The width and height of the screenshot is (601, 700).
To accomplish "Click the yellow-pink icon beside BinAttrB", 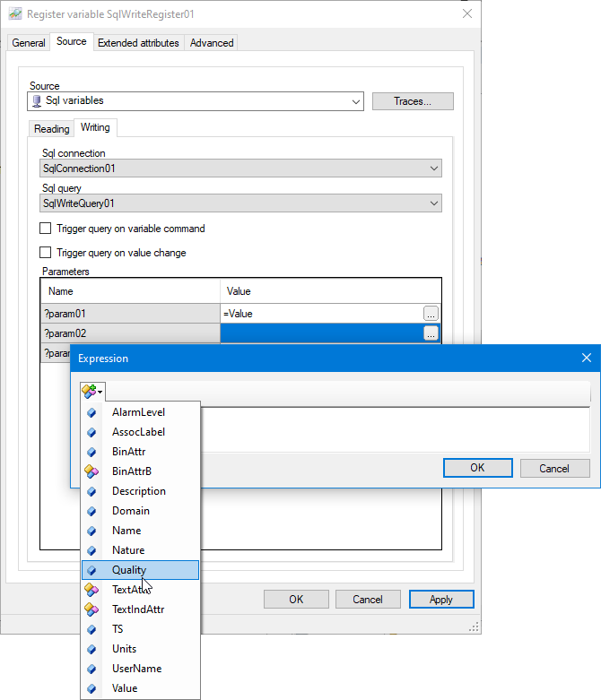I will click(x=91, y=471).
